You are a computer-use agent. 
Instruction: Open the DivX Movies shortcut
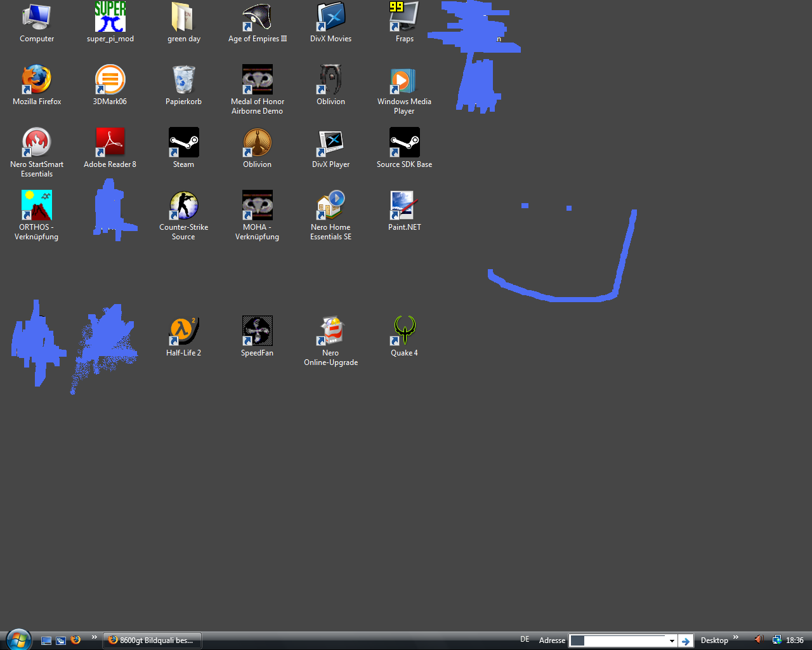(331, 23)
